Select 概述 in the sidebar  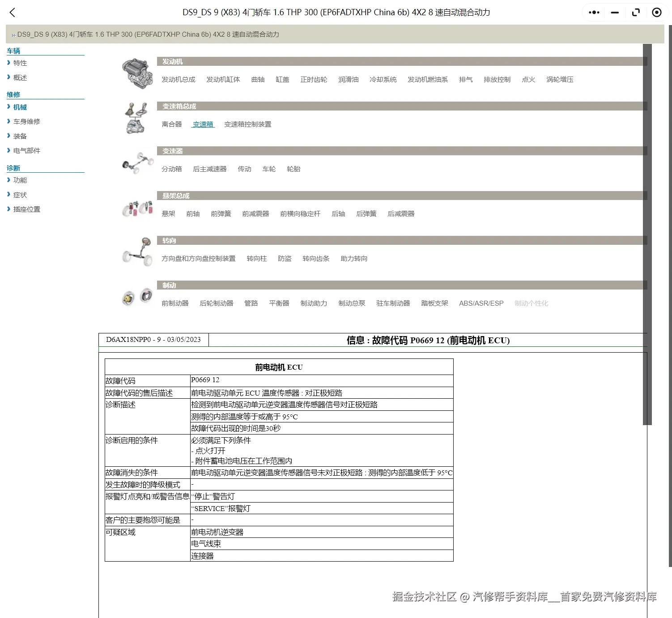point(20,77)
